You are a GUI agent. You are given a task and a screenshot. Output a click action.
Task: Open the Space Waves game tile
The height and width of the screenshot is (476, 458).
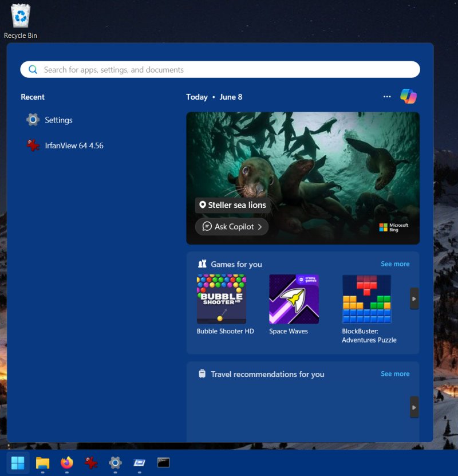pos(294,299)
